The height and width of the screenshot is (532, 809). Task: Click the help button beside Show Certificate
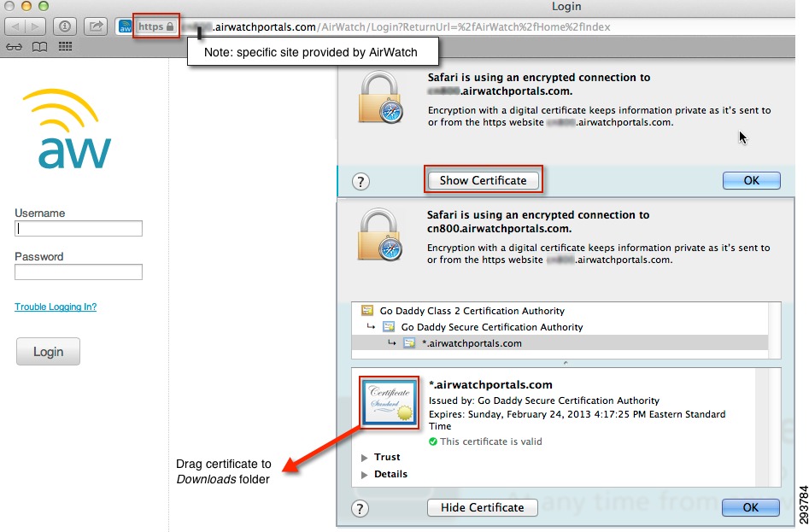361,181
